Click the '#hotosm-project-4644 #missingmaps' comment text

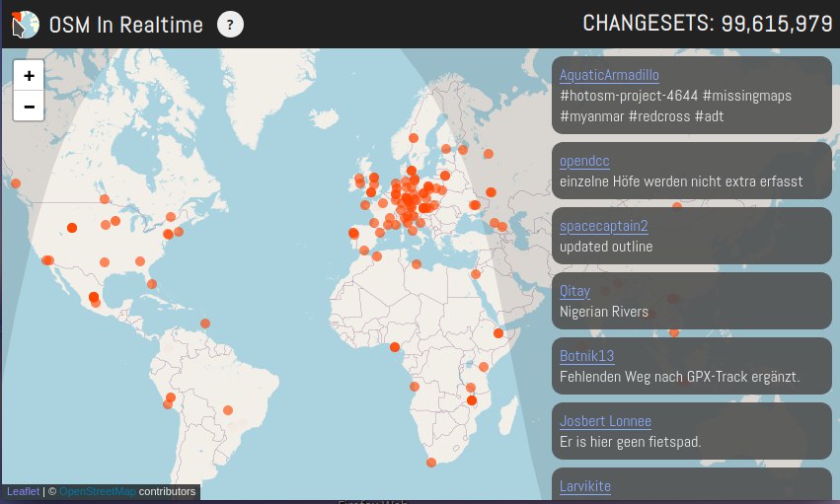pyautogui.click(x=675, y=96)
